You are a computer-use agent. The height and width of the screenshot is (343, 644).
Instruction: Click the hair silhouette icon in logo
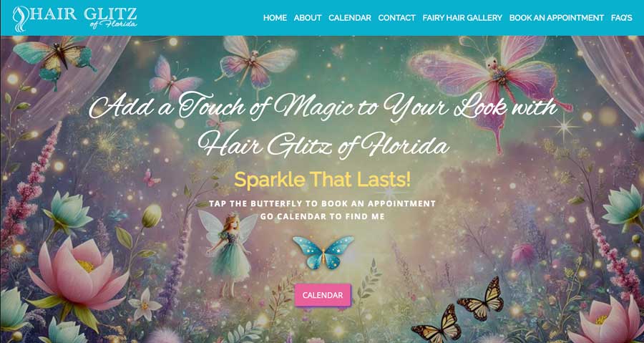tap(20, 19)
